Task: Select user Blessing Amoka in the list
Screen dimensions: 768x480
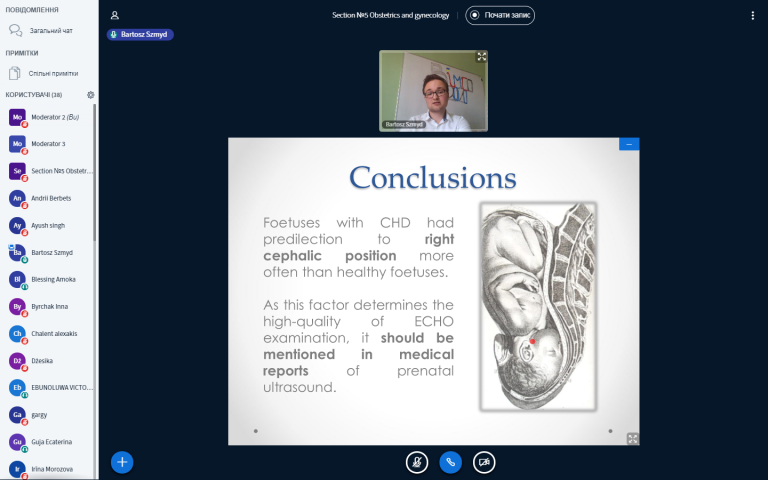Action: click(x=53, y=279)
